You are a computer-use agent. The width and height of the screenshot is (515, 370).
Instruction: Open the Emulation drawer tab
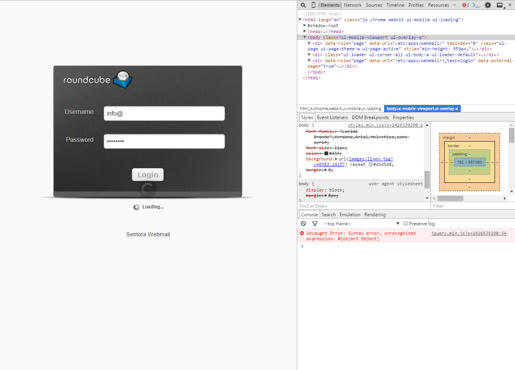coord(350,215)
